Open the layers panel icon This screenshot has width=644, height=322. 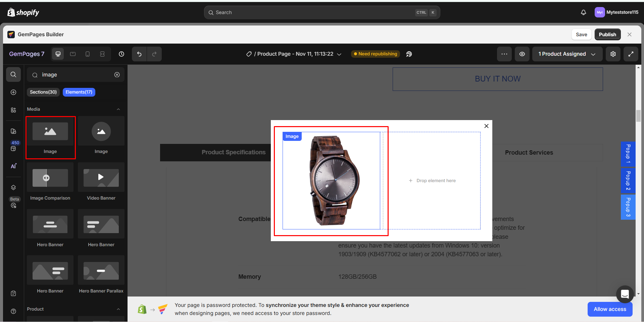tap(13, 187)
